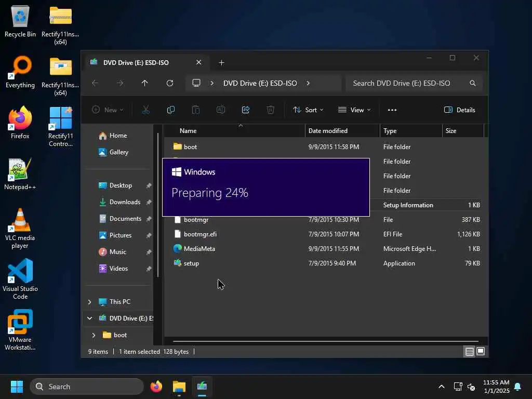The height and width of the screenshot is (399, 532).
Task: Launch Firefox from desktop shortcut
Action: 20,123
